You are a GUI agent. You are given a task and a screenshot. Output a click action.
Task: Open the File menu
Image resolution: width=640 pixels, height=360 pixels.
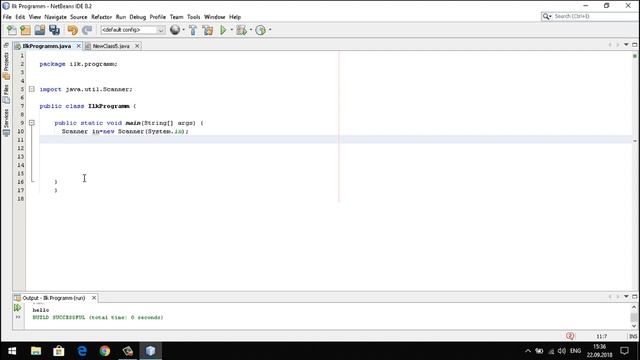pyautogui.click(x=7, y=17)
